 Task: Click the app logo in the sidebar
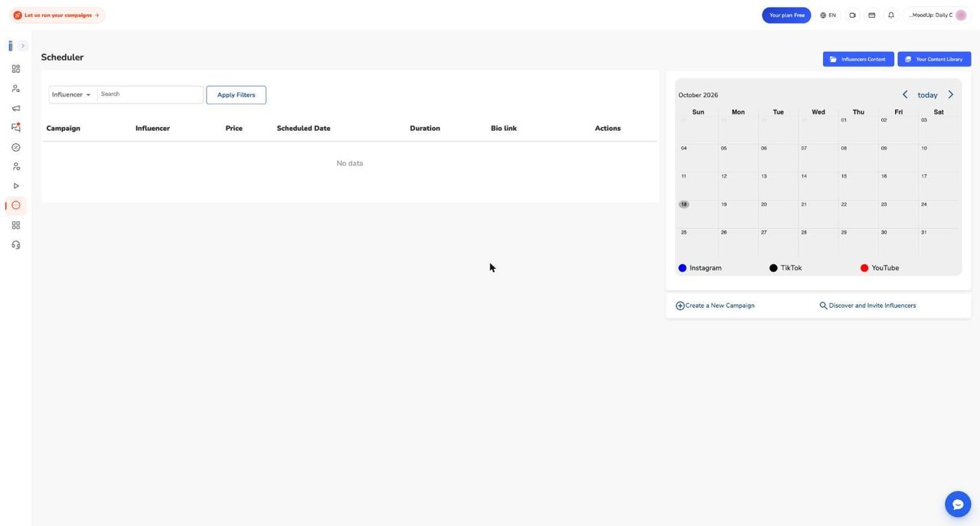[11, 46]
